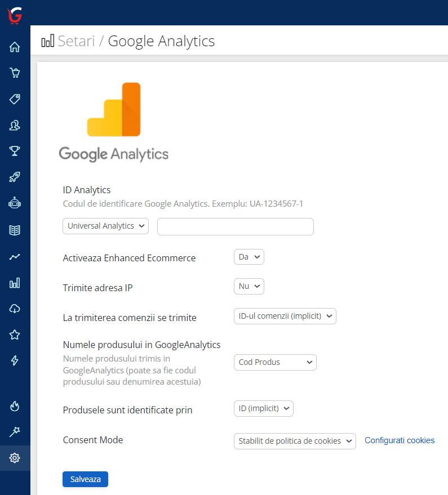
Task: Change the Trimite adresa IP dropdown
Action: [x=249, y=287]
